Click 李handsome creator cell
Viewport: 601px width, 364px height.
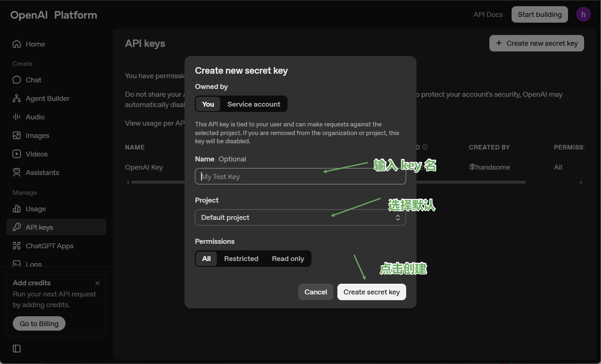pyautogui.click(x=489, y=167)
